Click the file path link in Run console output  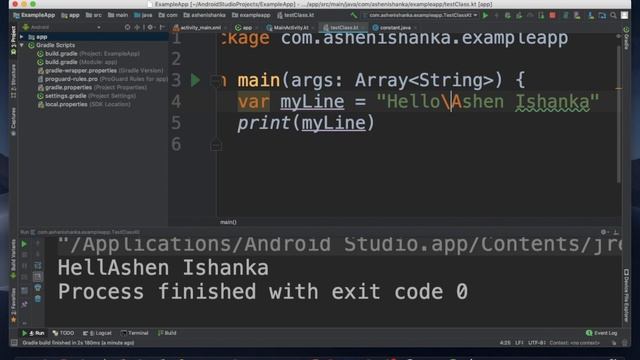point(340,245)
